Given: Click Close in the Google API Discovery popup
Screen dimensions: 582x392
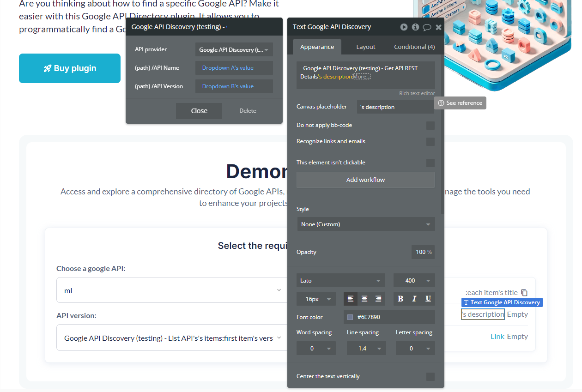Looking at the screenshot, I should tap(199, 111).
